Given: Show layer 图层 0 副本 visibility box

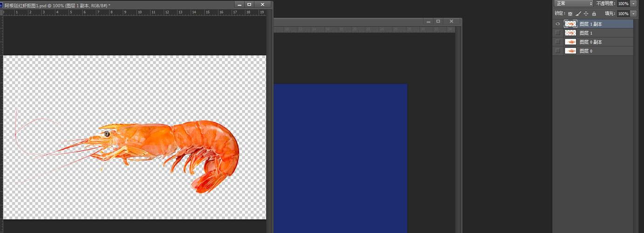Looking at the screenshot, I should pyautogui.click(x=557, y=41).
